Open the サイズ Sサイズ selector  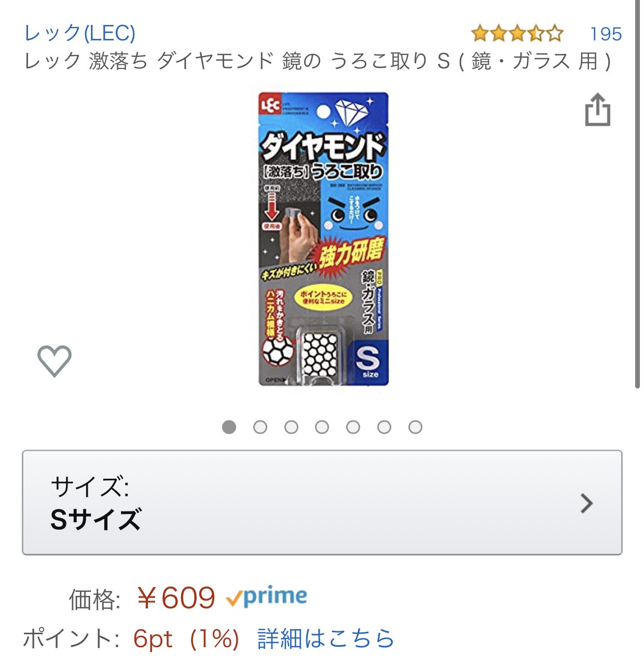click(322, 503)
